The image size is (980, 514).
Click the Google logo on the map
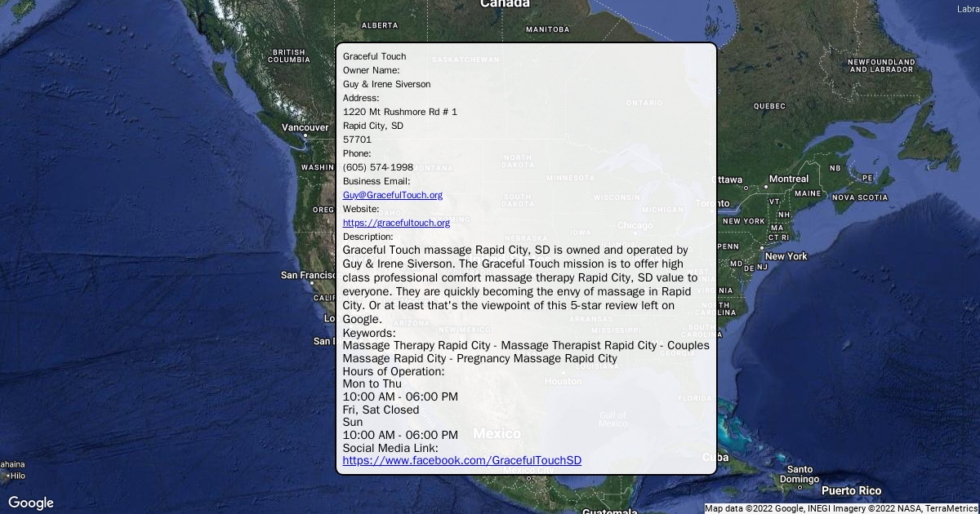point(31,503)
